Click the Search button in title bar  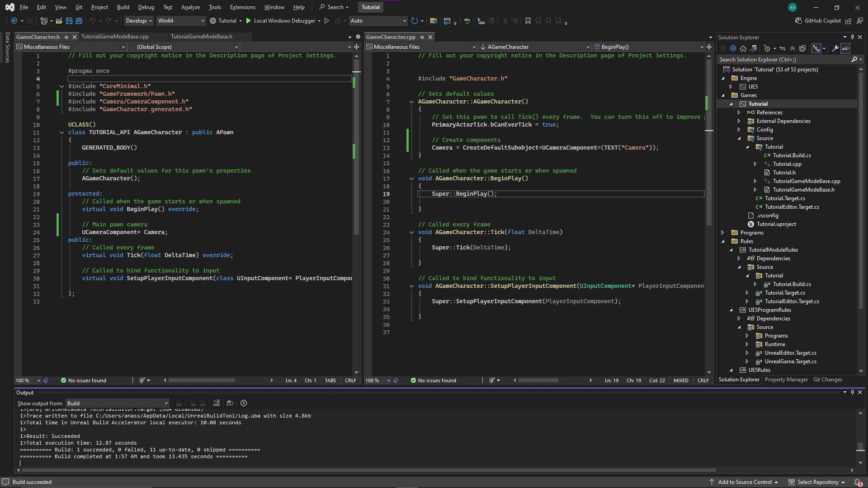tap(334, 7)
